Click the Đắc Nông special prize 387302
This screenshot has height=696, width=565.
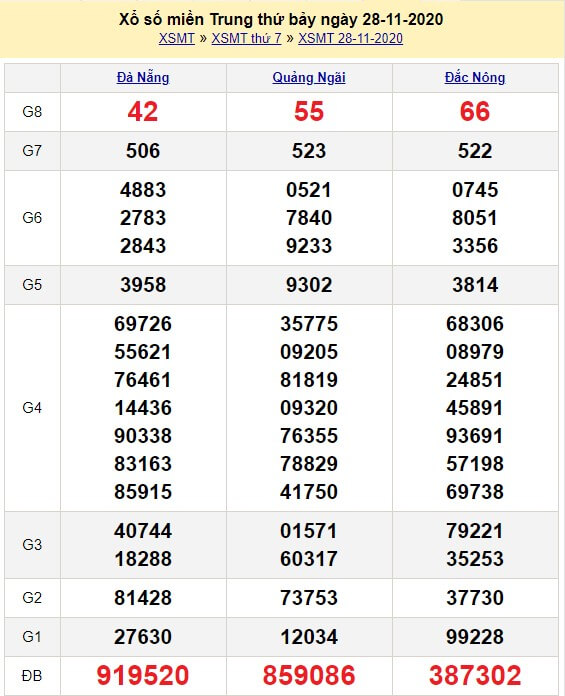tap(475, 676)
